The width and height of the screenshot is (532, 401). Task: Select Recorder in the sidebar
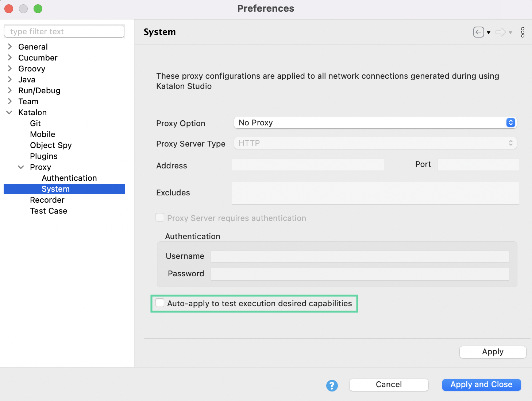pos(47,200)
